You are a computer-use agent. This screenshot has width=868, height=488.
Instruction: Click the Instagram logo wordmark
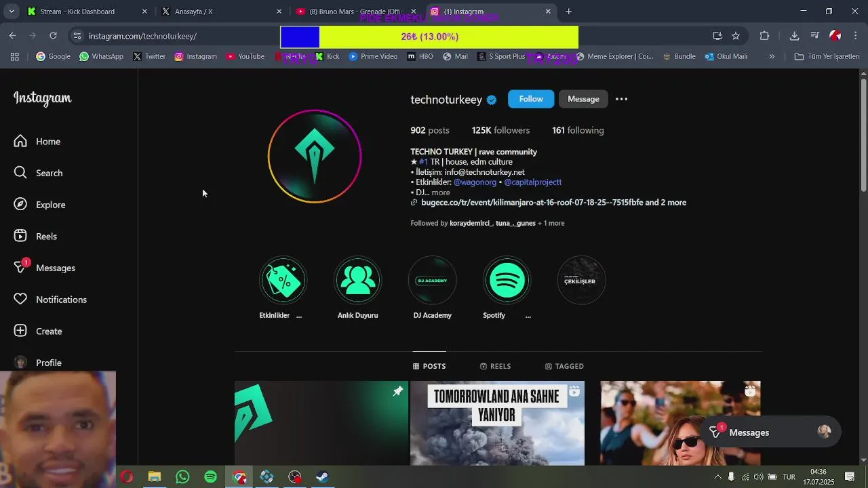(x=42, y=98)
